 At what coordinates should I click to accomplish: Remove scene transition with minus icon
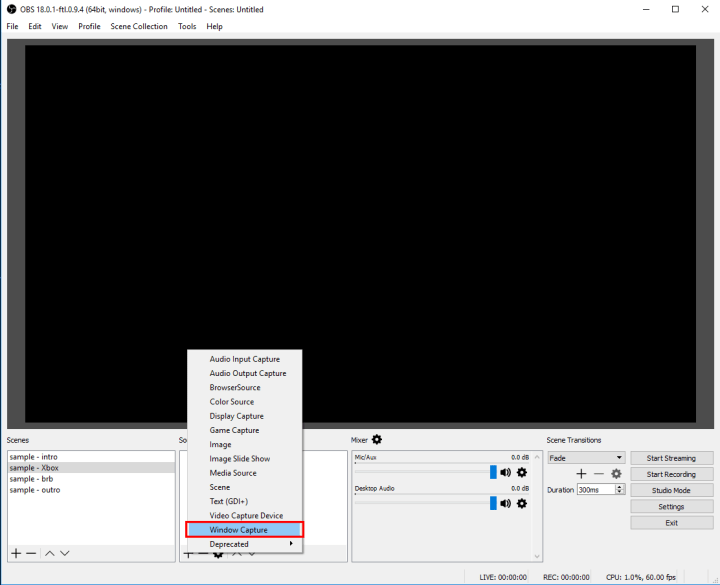(x=598, y=473)
